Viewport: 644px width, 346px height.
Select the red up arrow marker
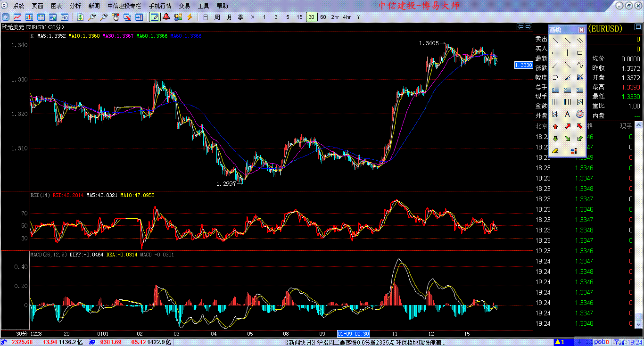555,126
